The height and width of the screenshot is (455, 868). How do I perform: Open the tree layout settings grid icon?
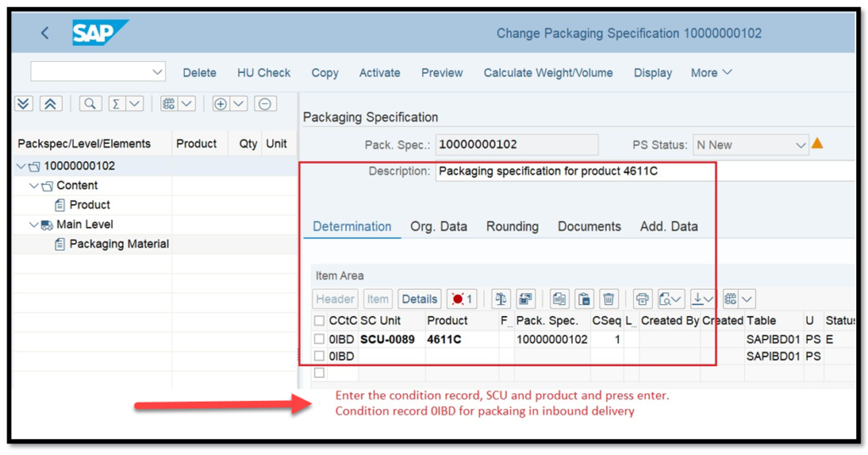click(x=169, y=103)
